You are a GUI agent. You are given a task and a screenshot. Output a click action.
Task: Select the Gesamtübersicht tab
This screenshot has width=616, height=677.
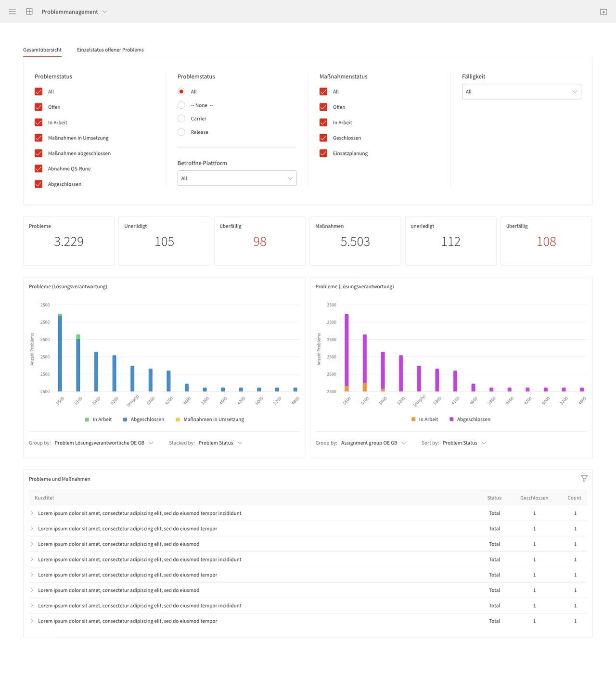pyautogui.click(x=42, y=50)
